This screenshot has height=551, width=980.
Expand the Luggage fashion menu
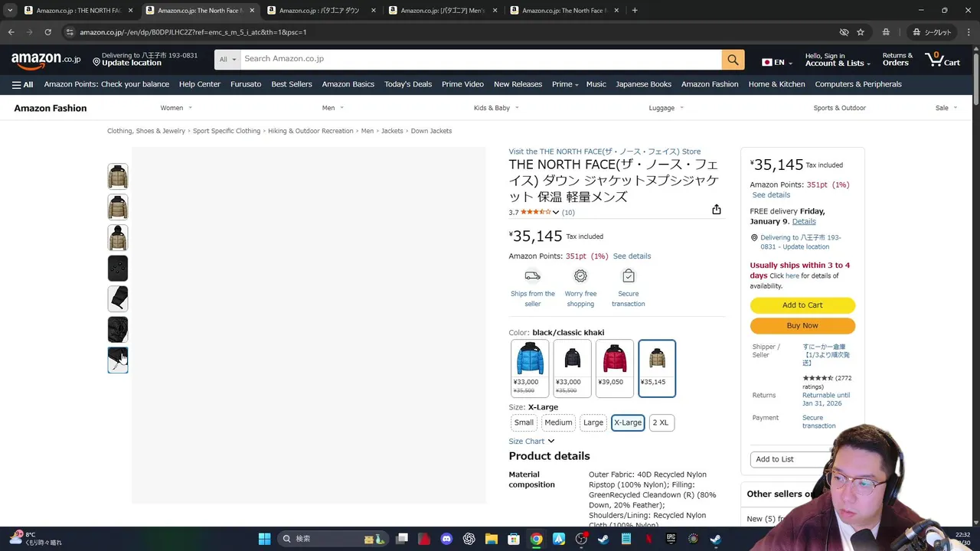point(666,108)
